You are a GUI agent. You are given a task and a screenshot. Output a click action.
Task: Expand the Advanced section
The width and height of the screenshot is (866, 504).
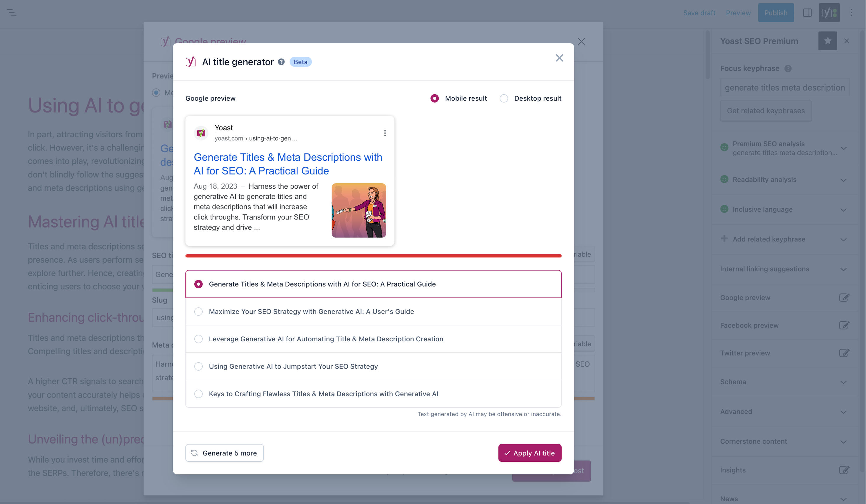[x=786, y=412]
